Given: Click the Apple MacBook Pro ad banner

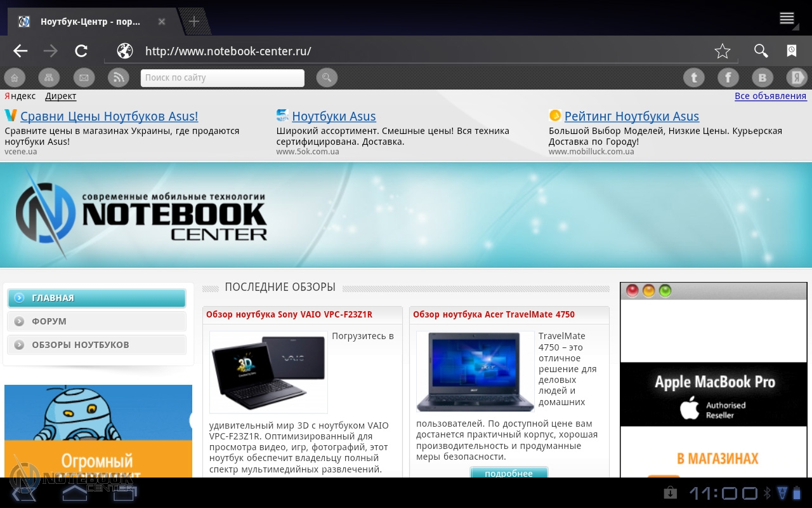Looking at the screenshot, I should pyautogui.click(x=714, y=380).
